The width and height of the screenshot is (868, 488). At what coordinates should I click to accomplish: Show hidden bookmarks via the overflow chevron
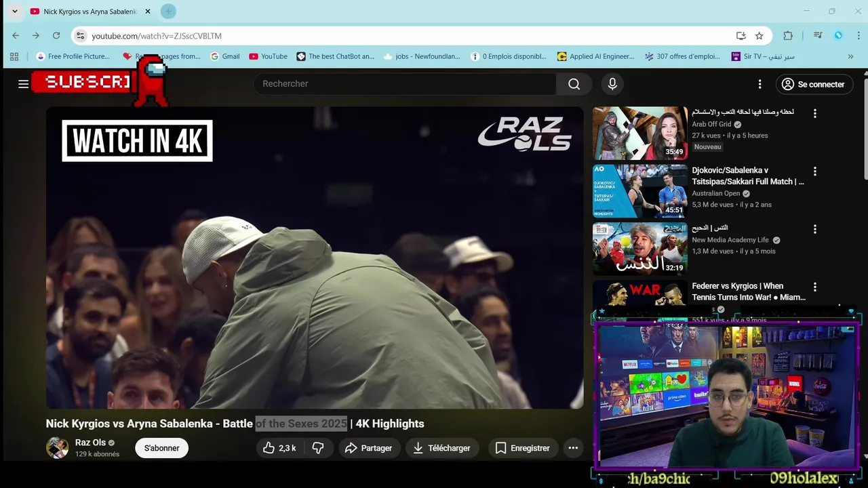(x=852, y=56)
